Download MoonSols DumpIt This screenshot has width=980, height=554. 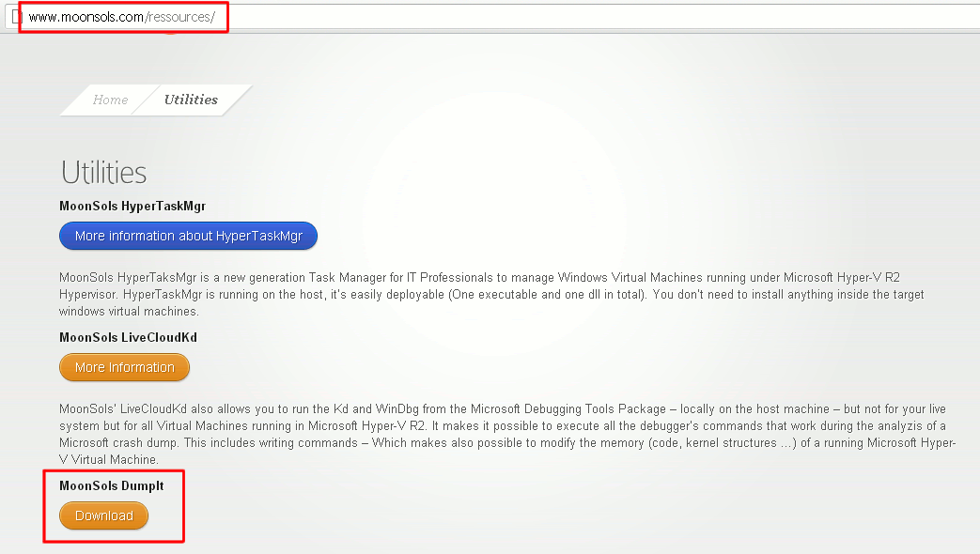103,516
